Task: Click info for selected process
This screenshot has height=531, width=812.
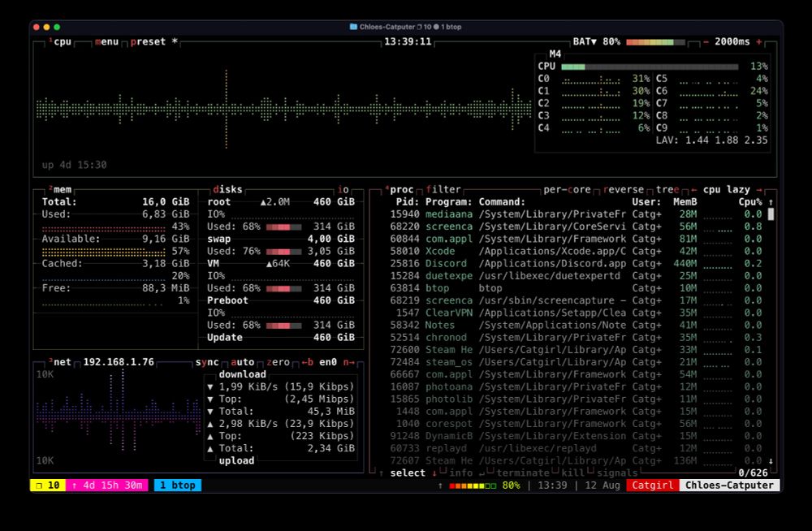Action: (461, 473)
